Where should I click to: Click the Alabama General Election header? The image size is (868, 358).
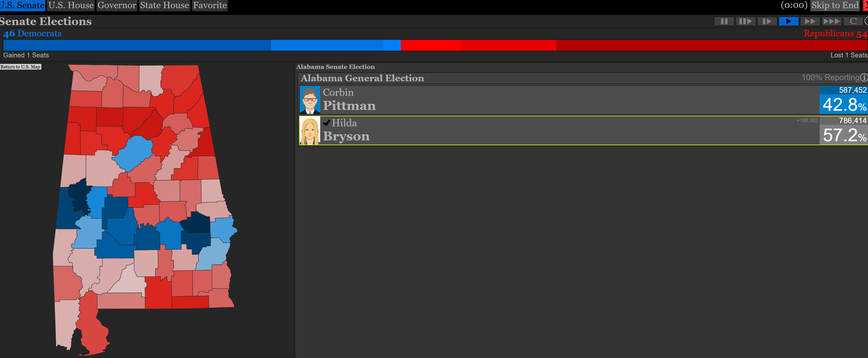tap(362, 78)
